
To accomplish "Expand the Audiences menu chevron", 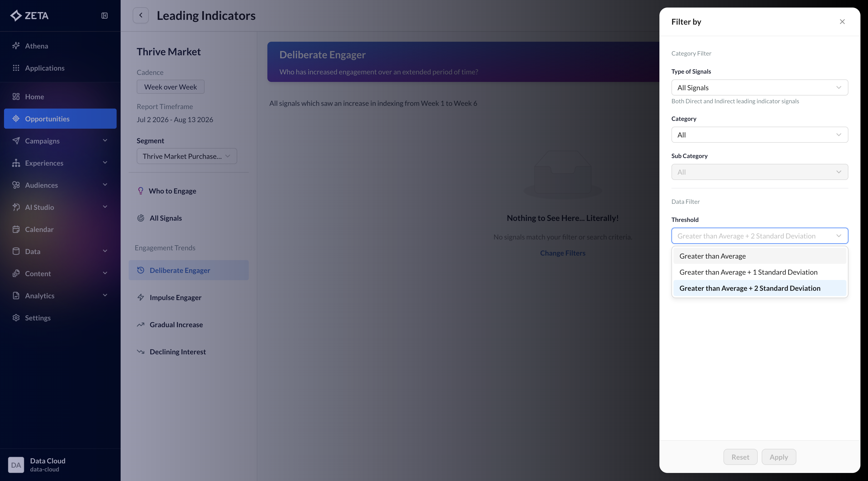I will pos(105,184).
